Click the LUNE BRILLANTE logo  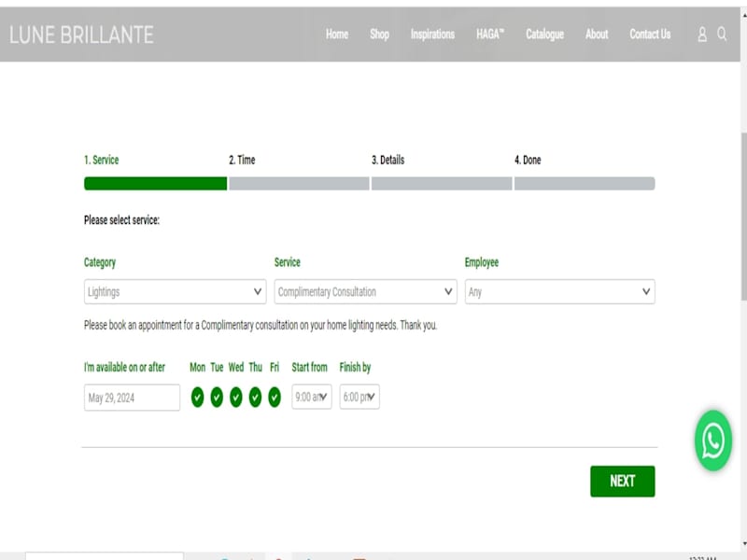pyautogui.click(x=81, y=35)
